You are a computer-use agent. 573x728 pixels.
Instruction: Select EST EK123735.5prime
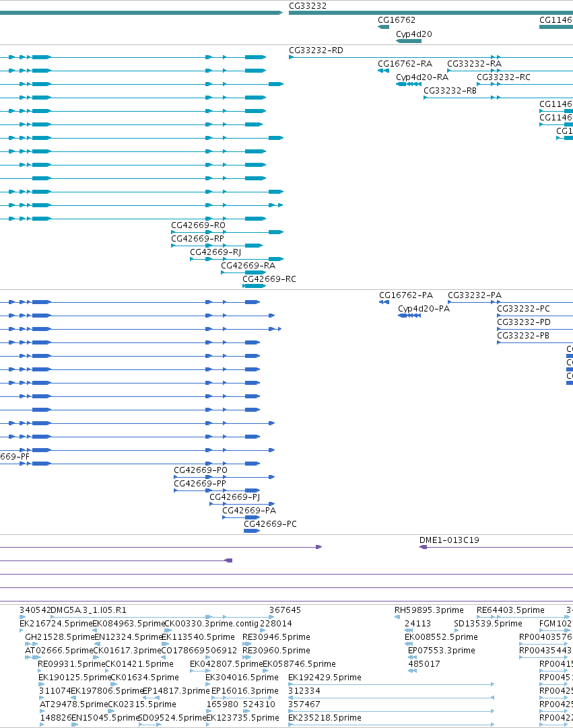coord(242,718)
